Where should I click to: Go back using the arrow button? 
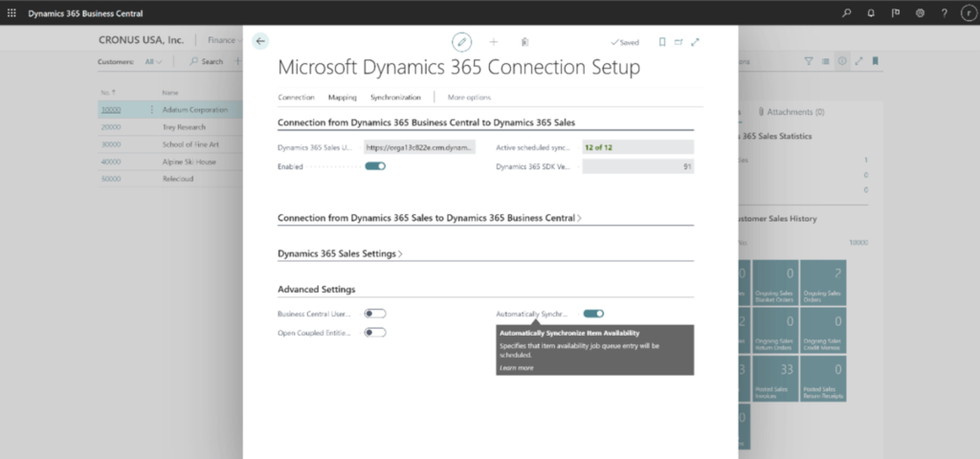click(x=260, y=41)
